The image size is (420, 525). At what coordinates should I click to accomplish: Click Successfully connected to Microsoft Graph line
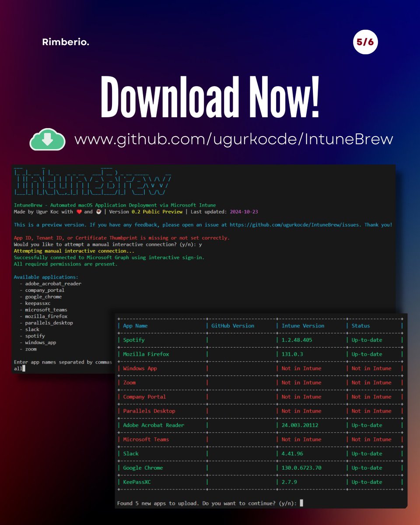109,258
